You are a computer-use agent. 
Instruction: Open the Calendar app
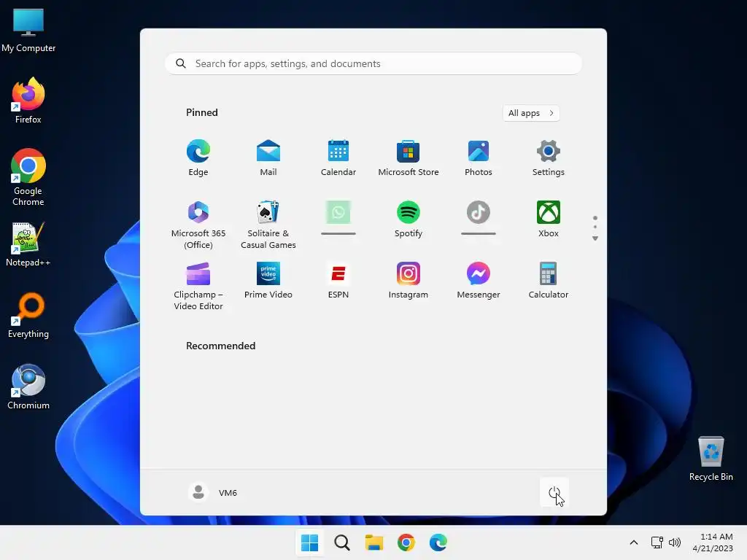338,158
